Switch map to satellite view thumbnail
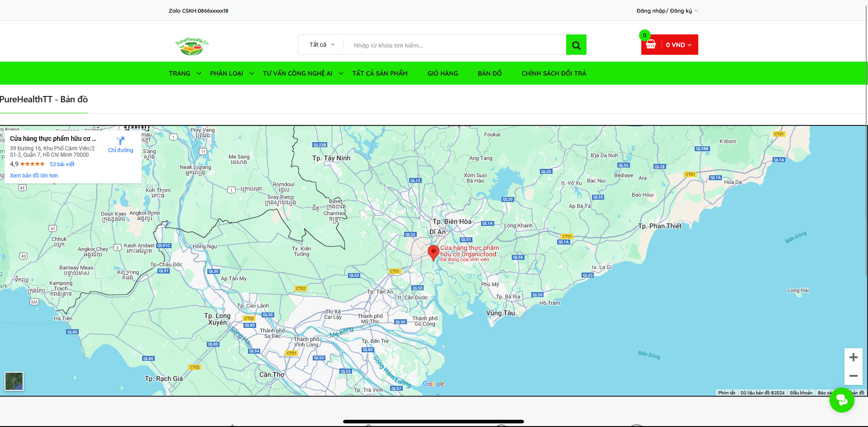 tap(14, 381)
